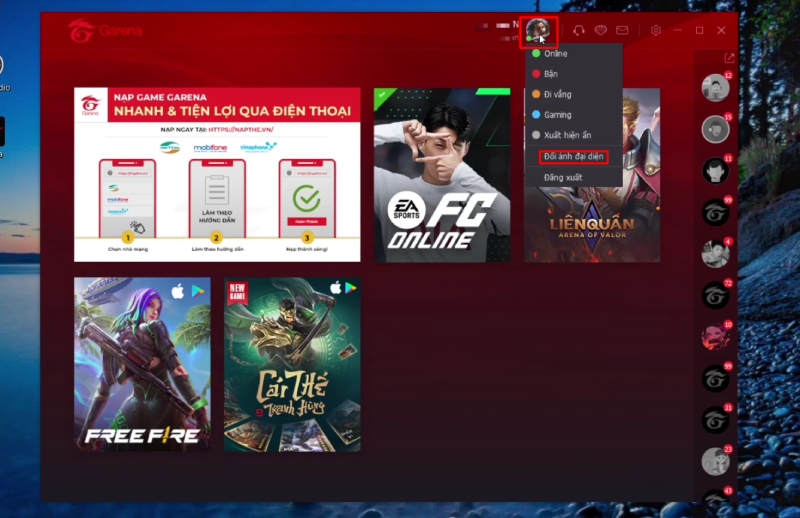The width and height of the screenshot is (800, 518).
Task: Open chat with badge 11 contact
Action: coord(715,170)
